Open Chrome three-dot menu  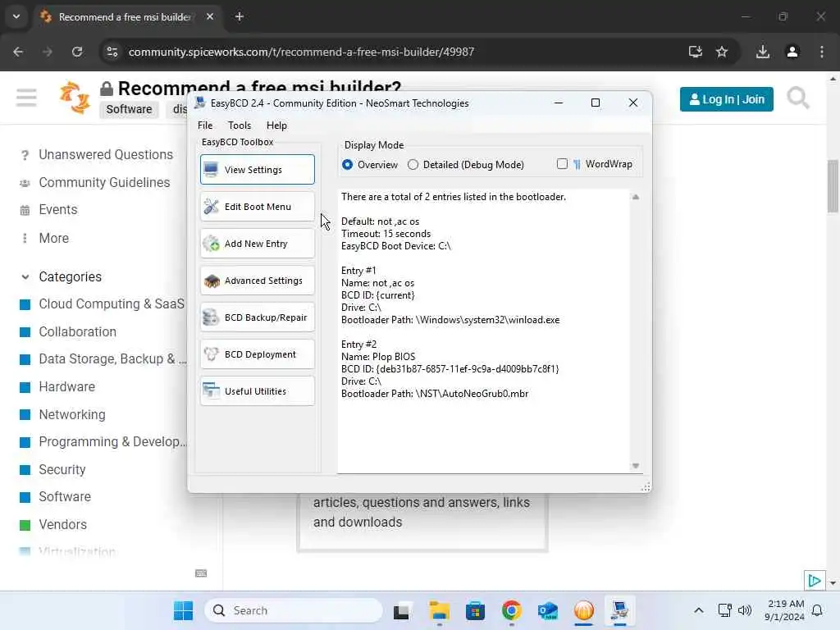point(822,52)
